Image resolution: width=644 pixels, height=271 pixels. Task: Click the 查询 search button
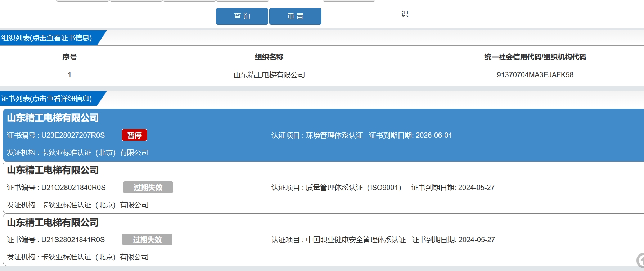click(242, 16)
